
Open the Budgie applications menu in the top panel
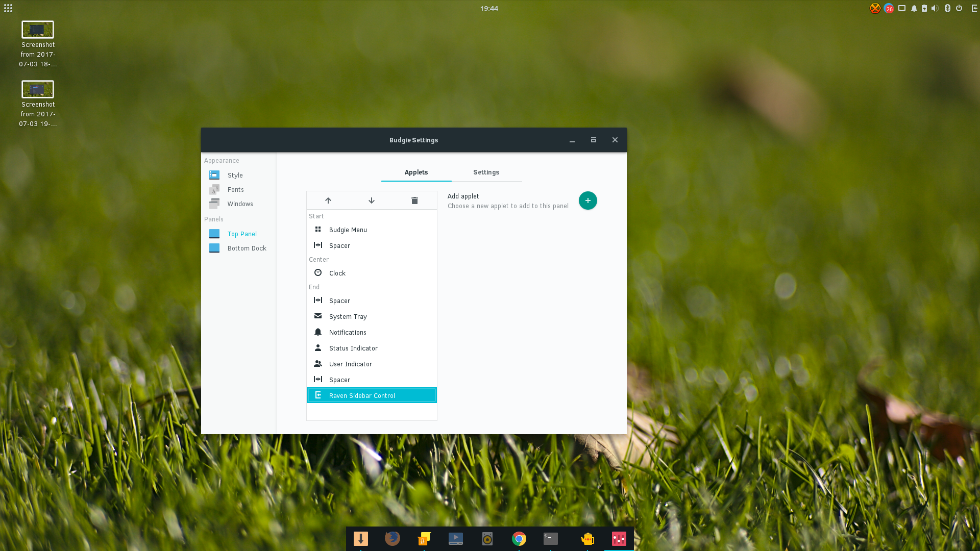[x=8, y=8]
